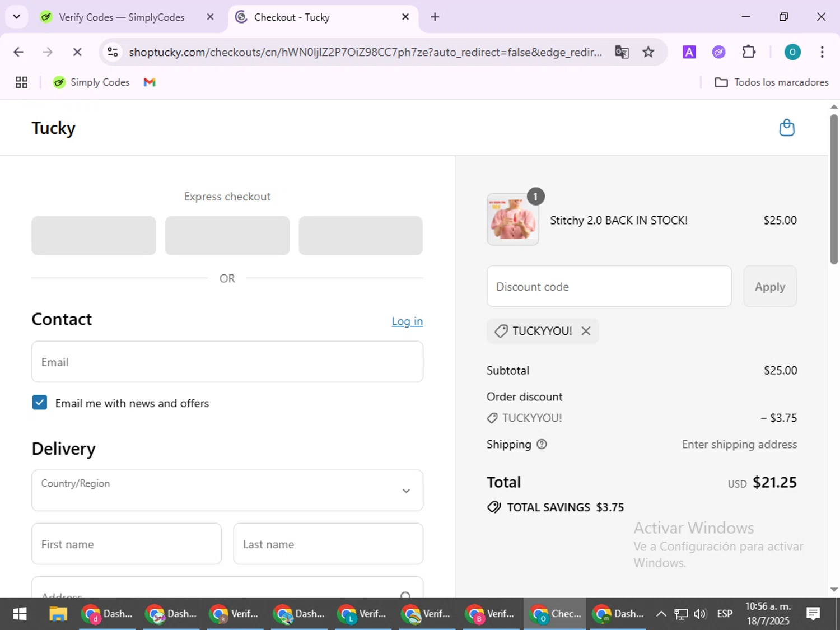This screenshot has height=630, width=840.
Task: Open the tab search dropdown arrow
Action: [x=17, y=17]
